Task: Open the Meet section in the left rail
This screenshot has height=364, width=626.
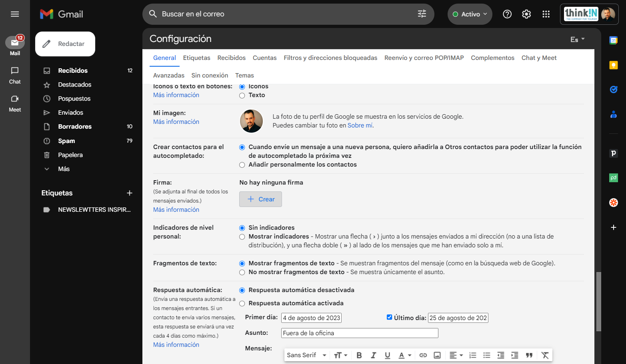Action: [x=15, y=103]
